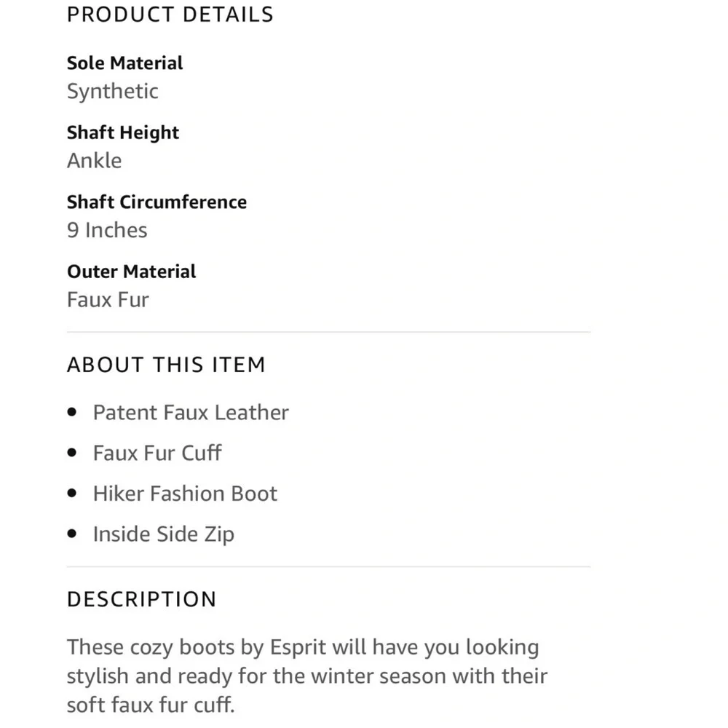Select the 'soft faux fur cuff' description line
Screen dimensions: 728x728
[151, 705]
